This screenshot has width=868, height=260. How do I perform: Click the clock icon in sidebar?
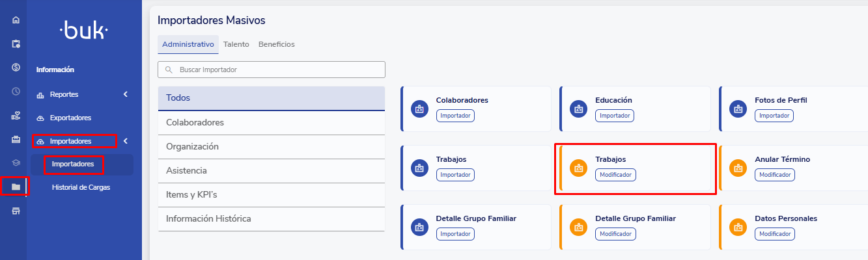click(x=16, y=92)
